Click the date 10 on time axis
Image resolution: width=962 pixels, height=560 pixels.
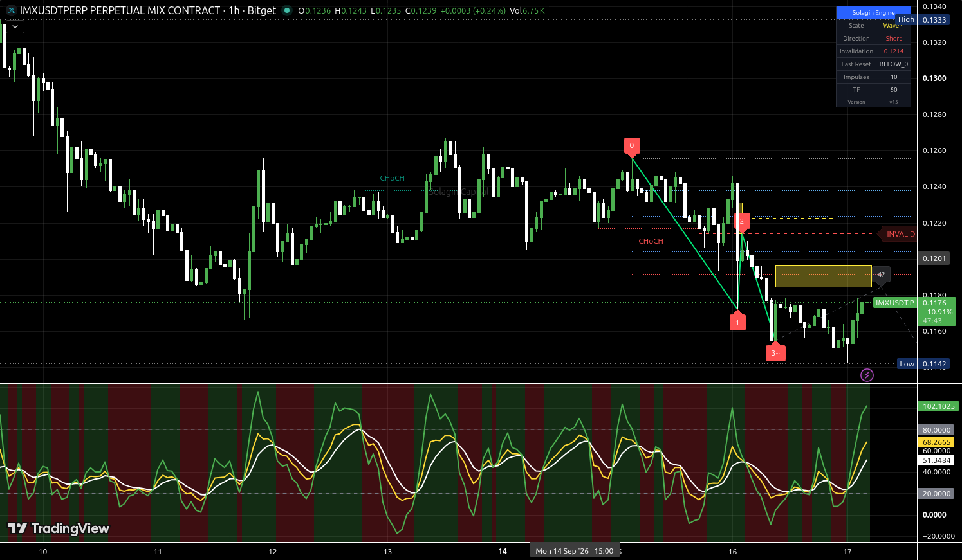point(43,552)
